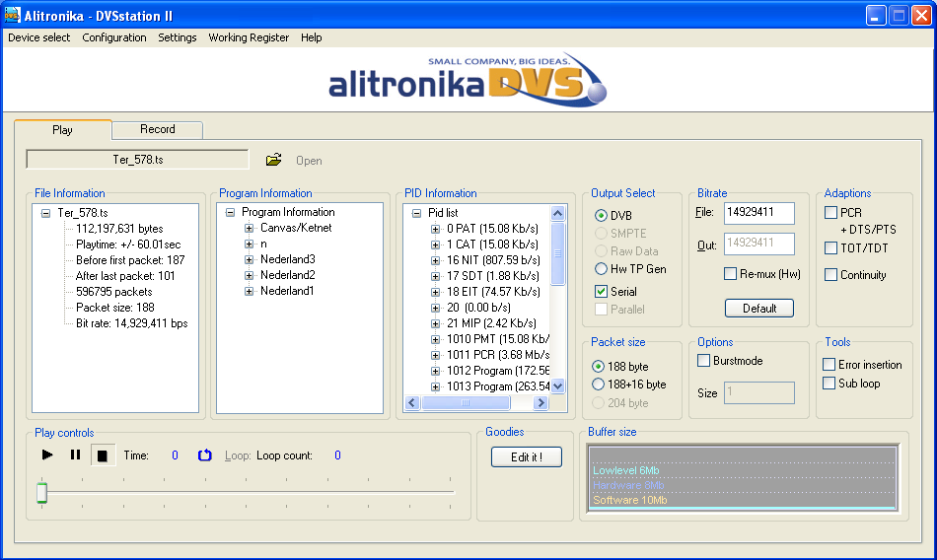Stop playback with the stop button
Image resolution: width=937 pixels, height=560 pixels.
pos(103,455)
